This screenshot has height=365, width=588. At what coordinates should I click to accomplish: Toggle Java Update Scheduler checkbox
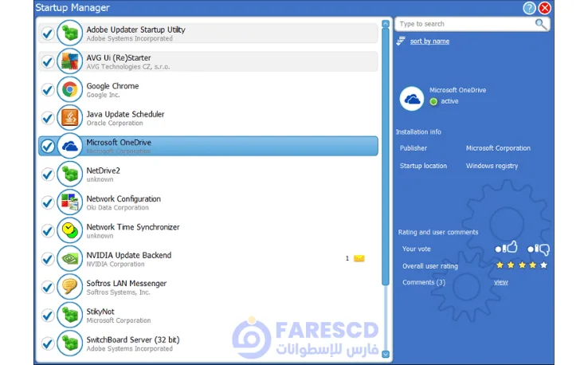click(48, 118)
